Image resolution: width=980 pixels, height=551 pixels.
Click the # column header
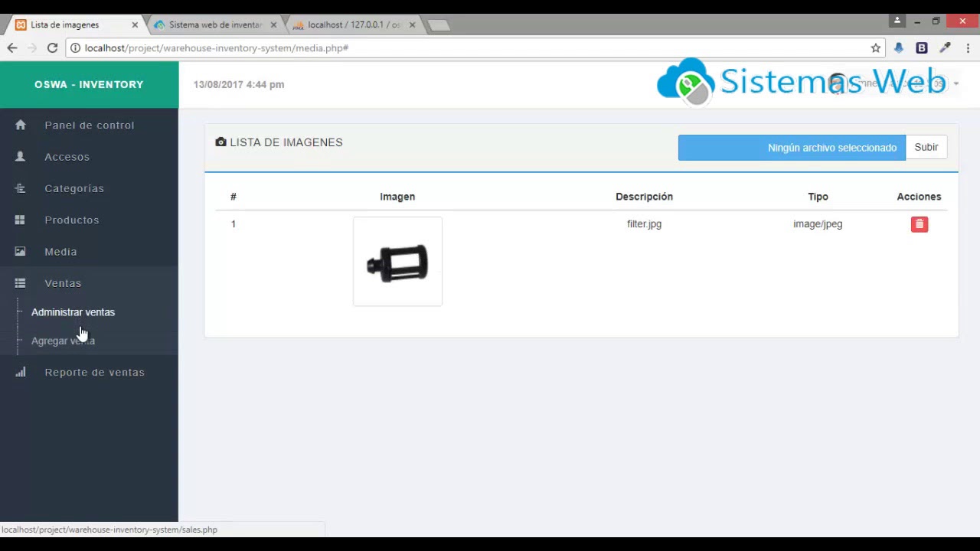(234, 197)
